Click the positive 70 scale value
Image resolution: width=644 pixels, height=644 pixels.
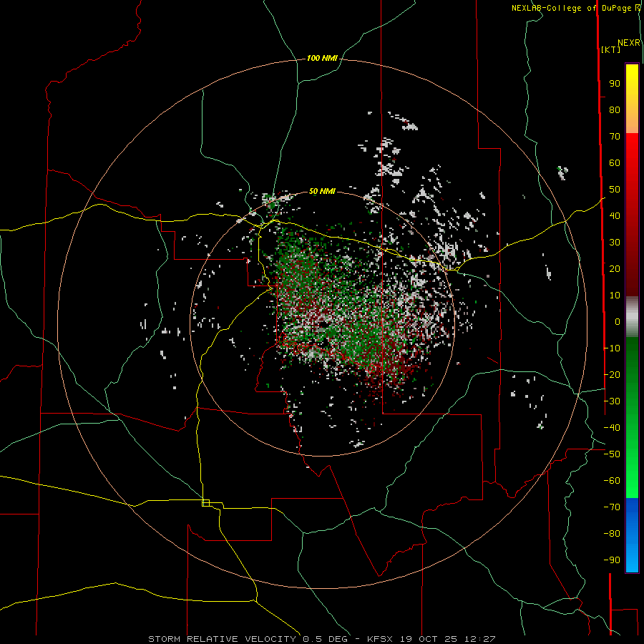point(615,137)
